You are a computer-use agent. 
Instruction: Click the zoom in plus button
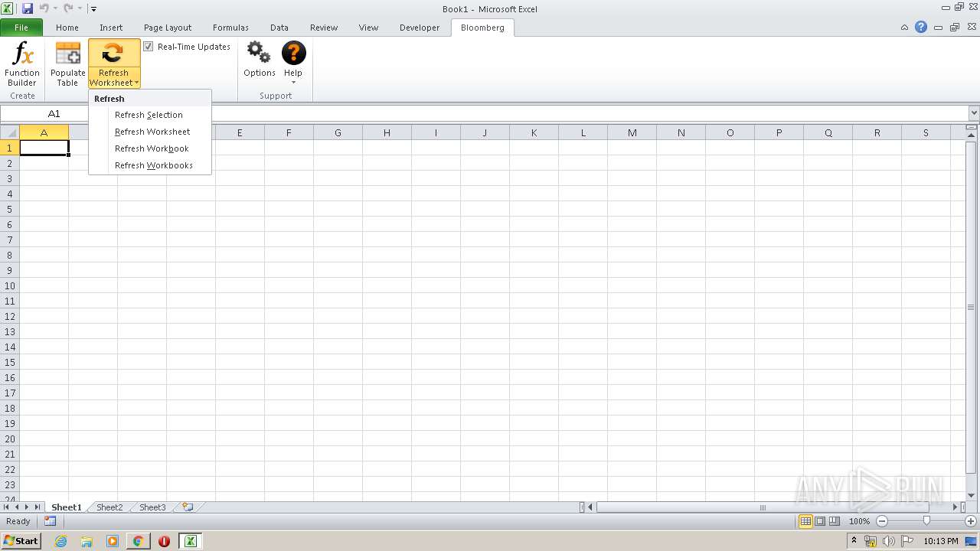point(971,521)
